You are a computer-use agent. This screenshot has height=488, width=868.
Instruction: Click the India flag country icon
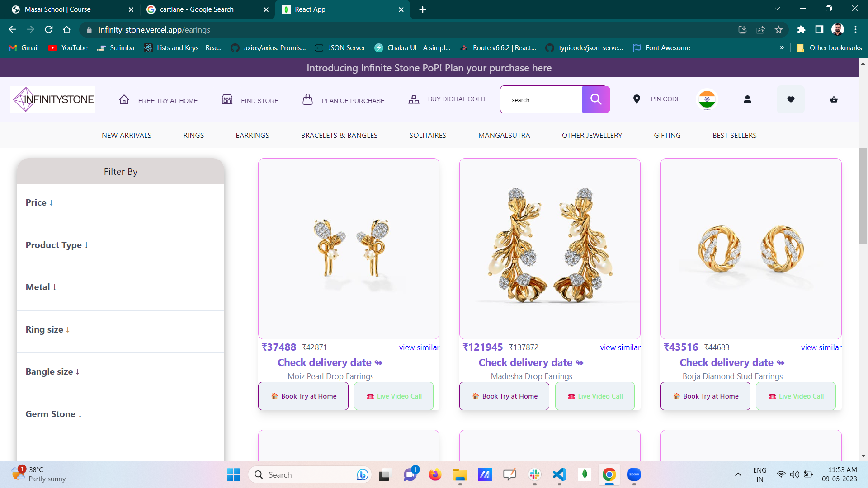[x=707, y=99]
